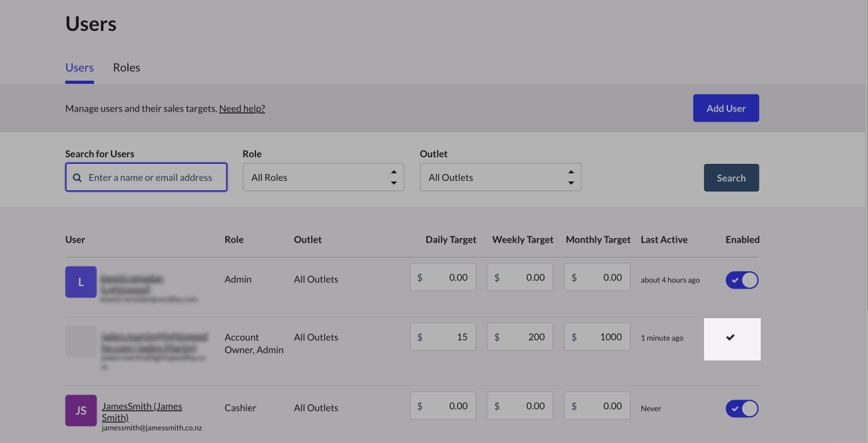The height and width of the screenshot is (443, 868).
Task: Select the Users tab
Action: click(x=79, y=68)
